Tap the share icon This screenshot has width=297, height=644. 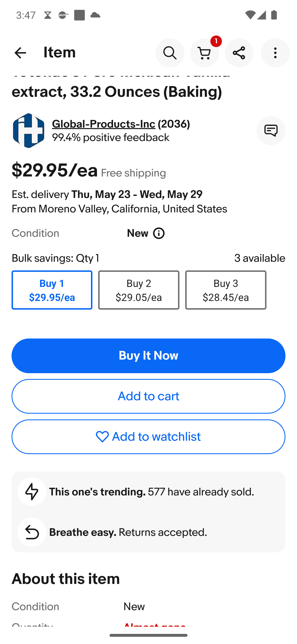[x=239, y=53]
